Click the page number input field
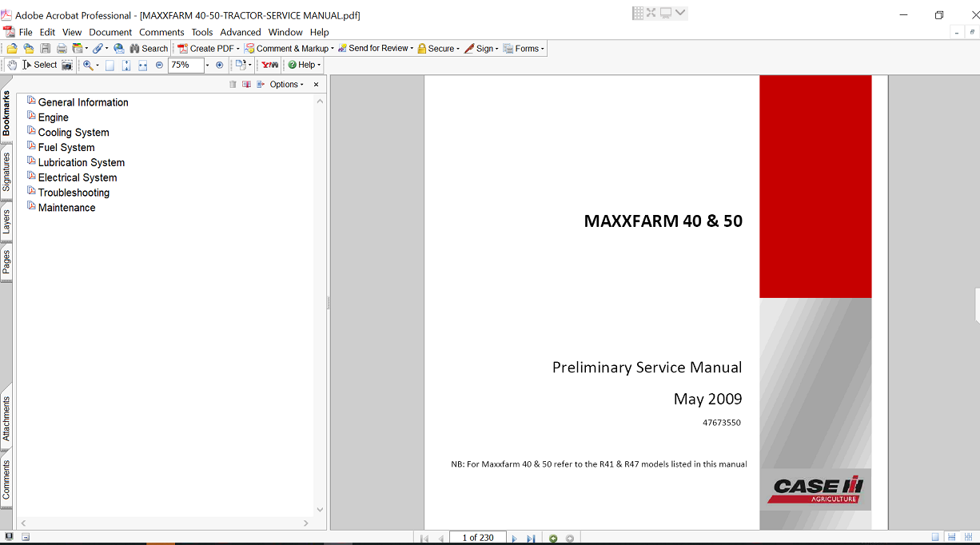 pyautogui.click(x=477, y=538)
